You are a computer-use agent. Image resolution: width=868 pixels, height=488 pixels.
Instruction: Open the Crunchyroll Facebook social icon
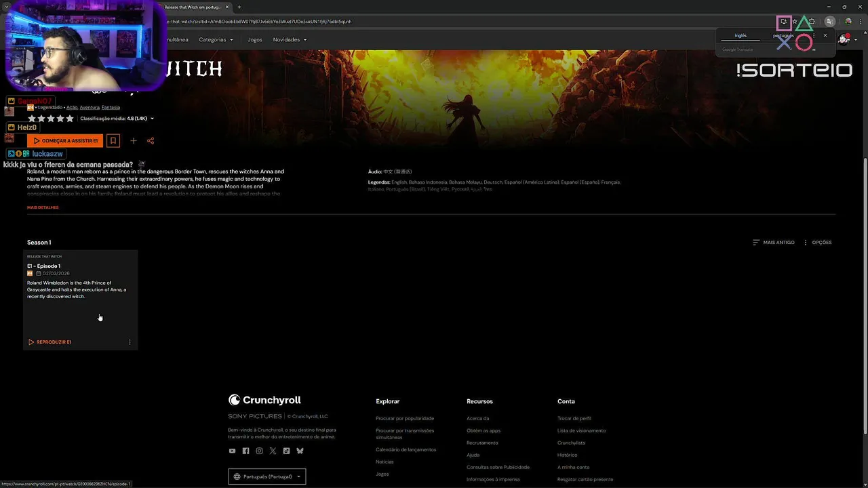(245, 451)
